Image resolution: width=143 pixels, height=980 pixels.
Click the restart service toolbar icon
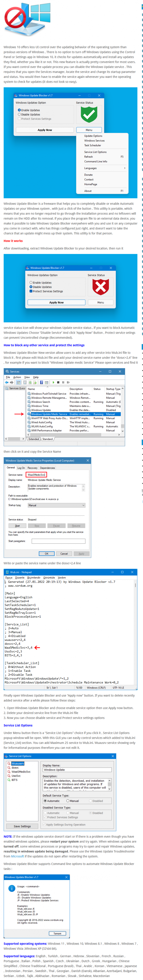[x=68, y=382]
